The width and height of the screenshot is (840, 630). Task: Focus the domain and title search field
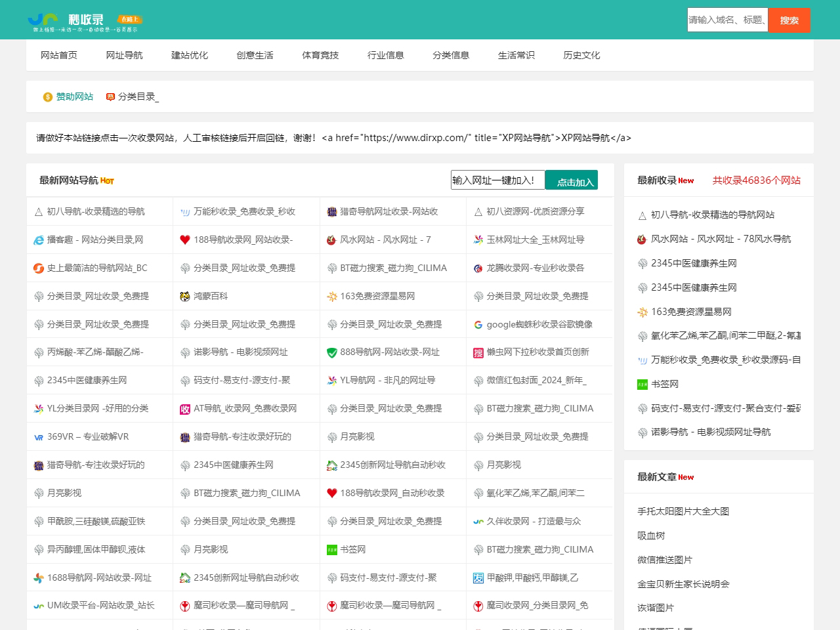point(727,20)
